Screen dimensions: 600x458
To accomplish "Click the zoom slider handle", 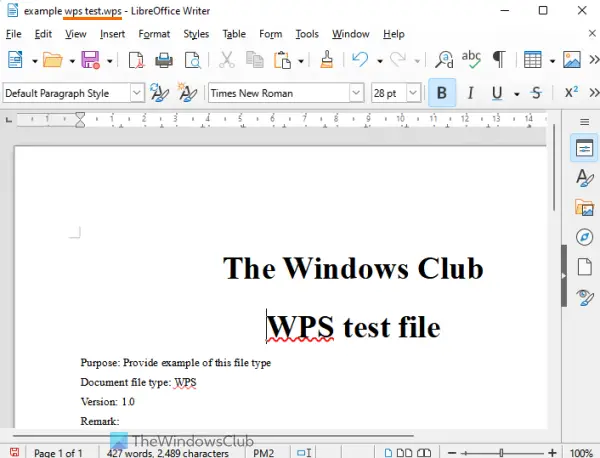I will tap(501, 453).
